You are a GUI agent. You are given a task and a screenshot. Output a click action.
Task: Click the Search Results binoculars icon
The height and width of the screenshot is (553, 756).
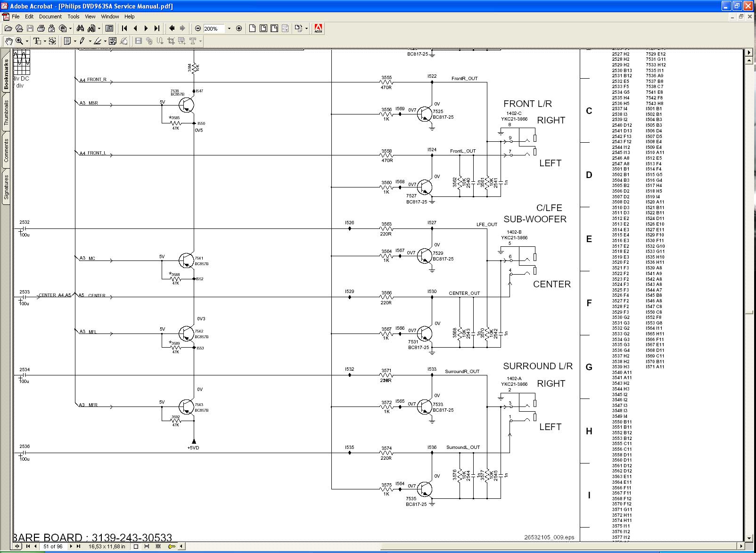click(91, 28)
